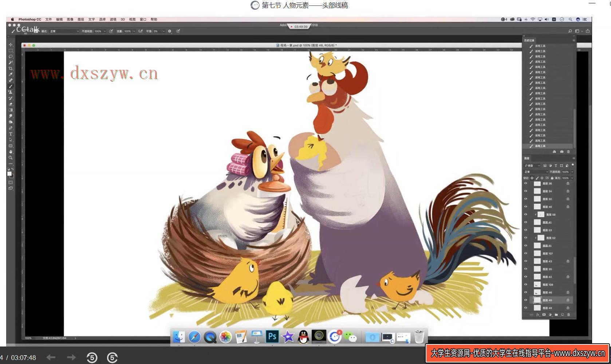Select the Dodge tool

click(11, 122)
